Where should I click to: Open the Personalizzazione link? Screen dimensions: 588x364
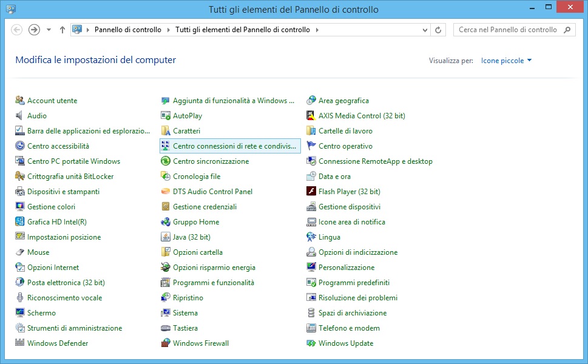[x=346, y=268]
